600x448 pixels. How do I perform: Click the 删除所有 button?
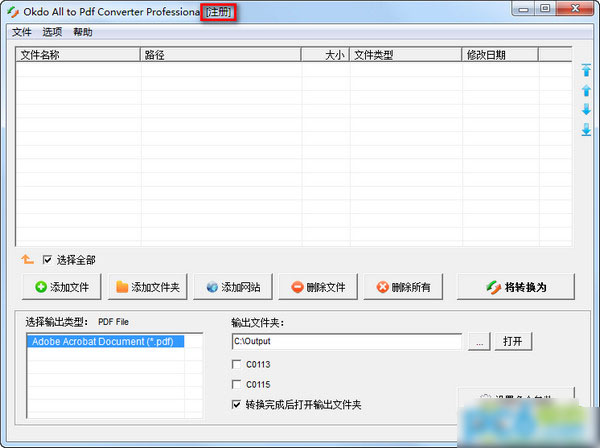coord(403,287)
